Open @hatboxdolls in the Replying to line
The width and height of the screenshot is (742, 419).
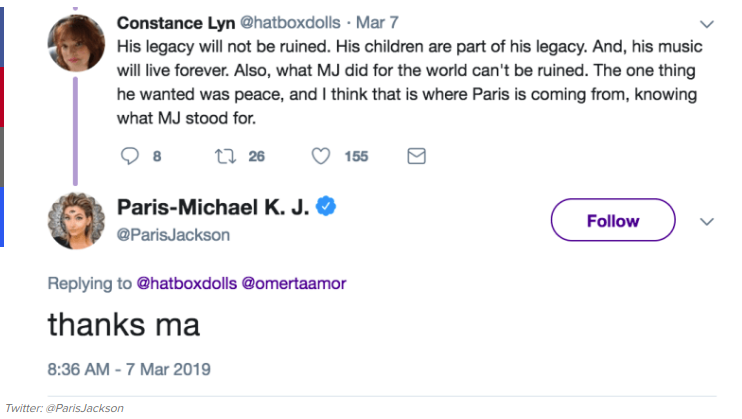(x=185, y=284)
